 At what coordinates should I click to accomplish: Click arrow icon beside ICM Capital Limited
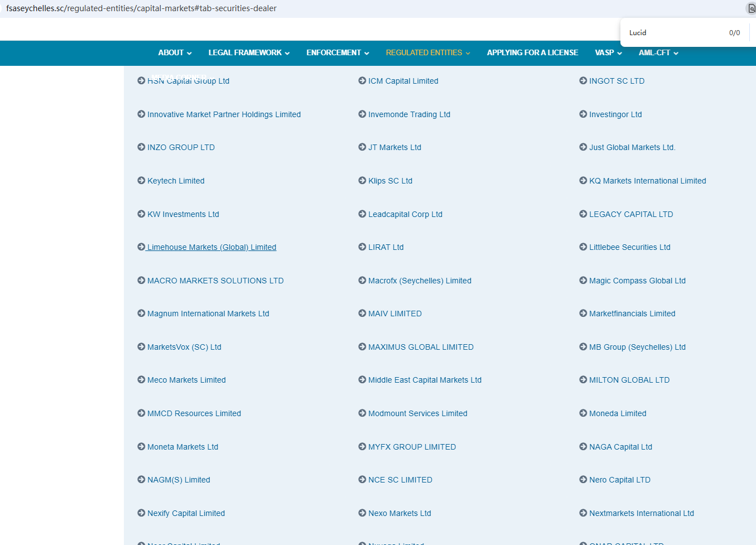362,81
